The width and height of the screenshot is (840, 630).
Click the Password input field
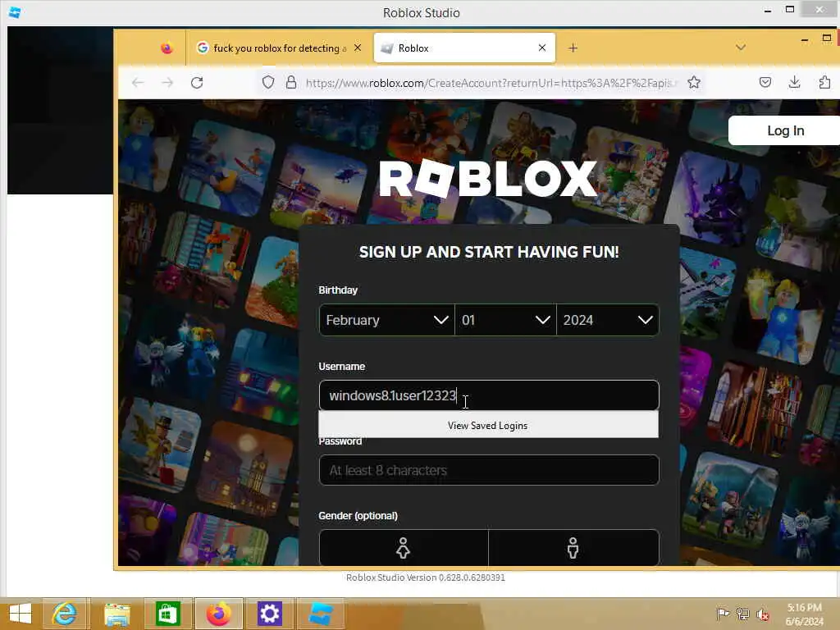[x=489, y=470]
